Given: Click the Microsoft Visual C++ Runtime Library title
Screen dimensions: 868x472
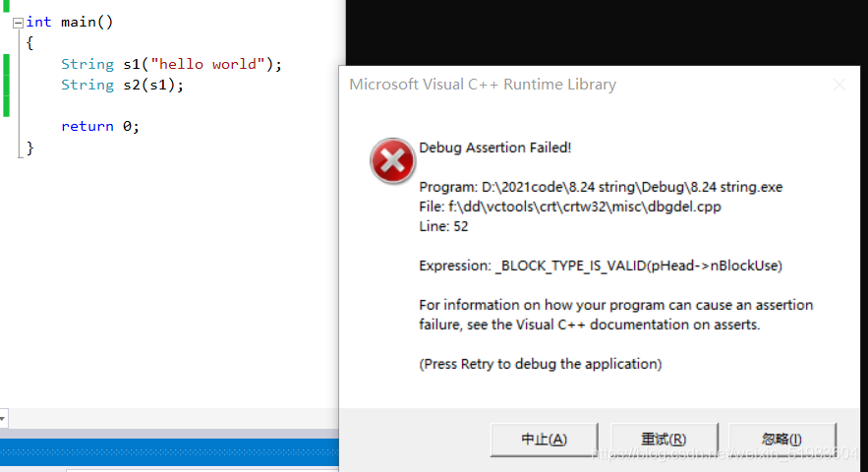Looking at the screenshot, I should [483, 85].
